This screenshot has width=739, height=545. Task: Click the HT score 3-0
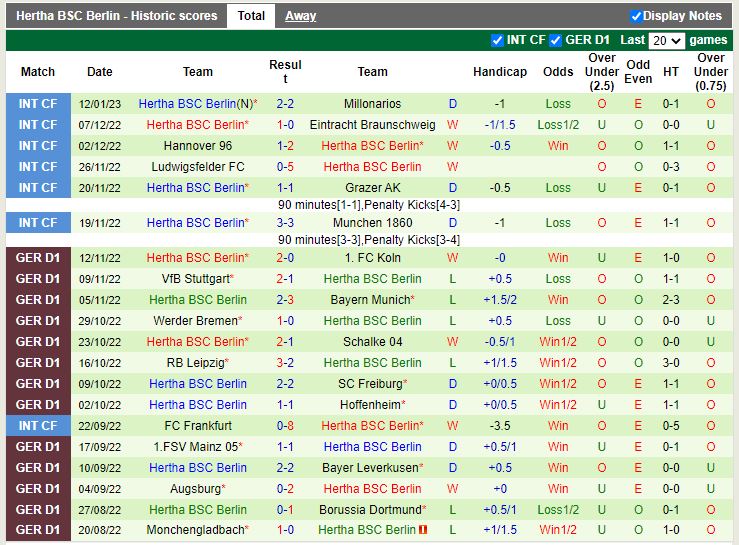671,363
